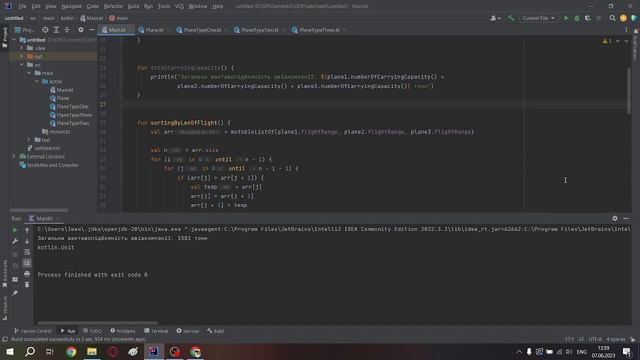Open Google Chrome from taskbar
The image size is (640, 360).
71,351
